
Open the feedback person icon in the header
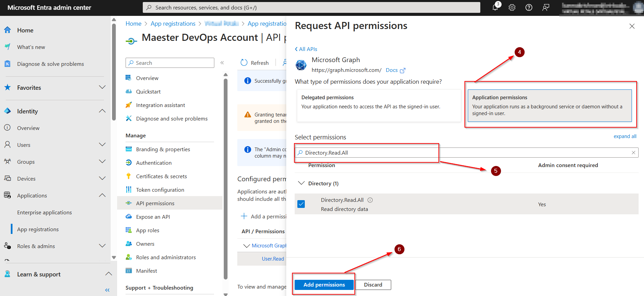coord(546,7)
